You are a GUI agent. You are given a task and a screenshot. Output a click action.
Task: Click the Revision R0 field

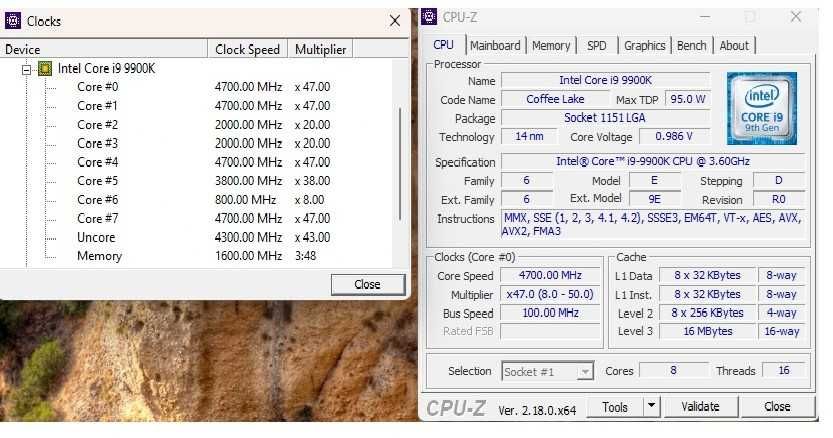[779, 199]
